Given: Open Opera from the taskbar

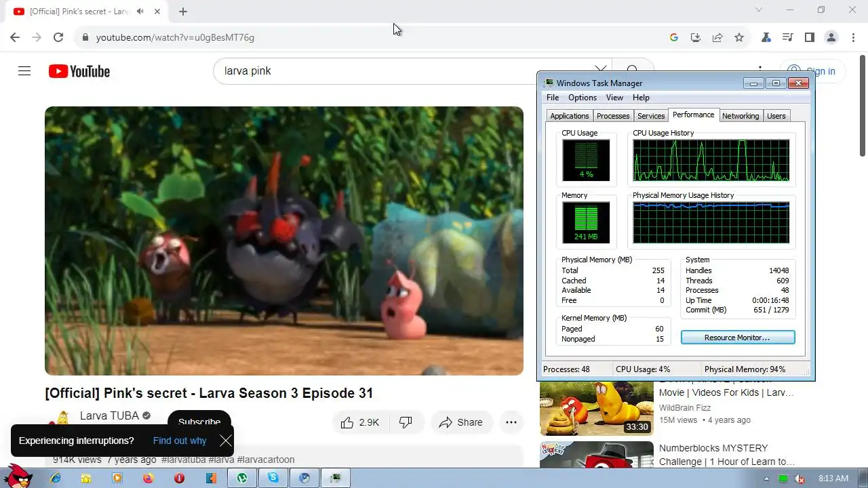Looking at the screenshot, I should pos(180,479).
